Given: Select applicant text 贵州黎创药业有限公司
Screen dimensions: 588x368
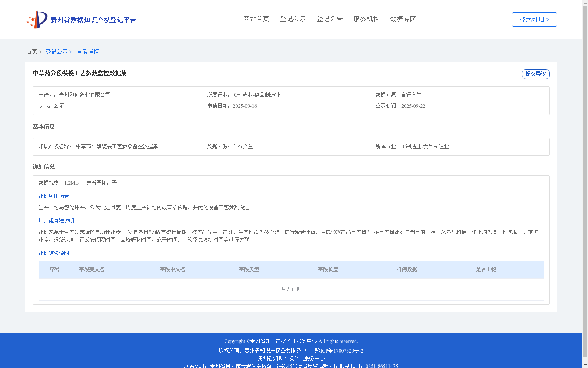Looking at the screenshot, I should (x=85, y=95).
